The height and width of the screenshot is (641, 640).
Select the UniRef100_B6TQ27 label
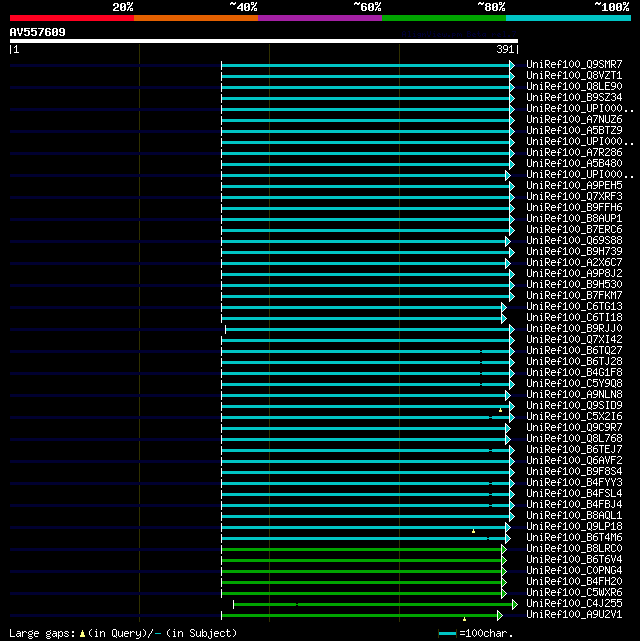click(x=574, y=351)
